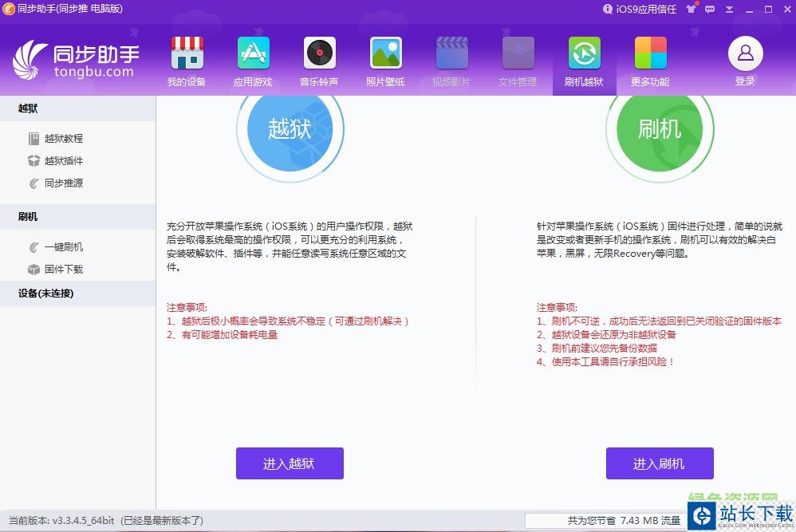Open 文件管理 (File Management)

coord(518,61)
